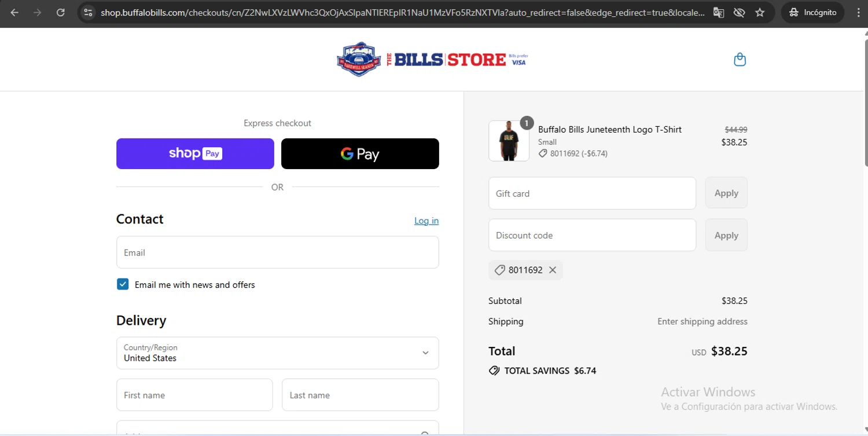Image resolution: width=868 pixels, height=436 pixels.
Task: Click The Bills Store logo
Action: (432, 59)
